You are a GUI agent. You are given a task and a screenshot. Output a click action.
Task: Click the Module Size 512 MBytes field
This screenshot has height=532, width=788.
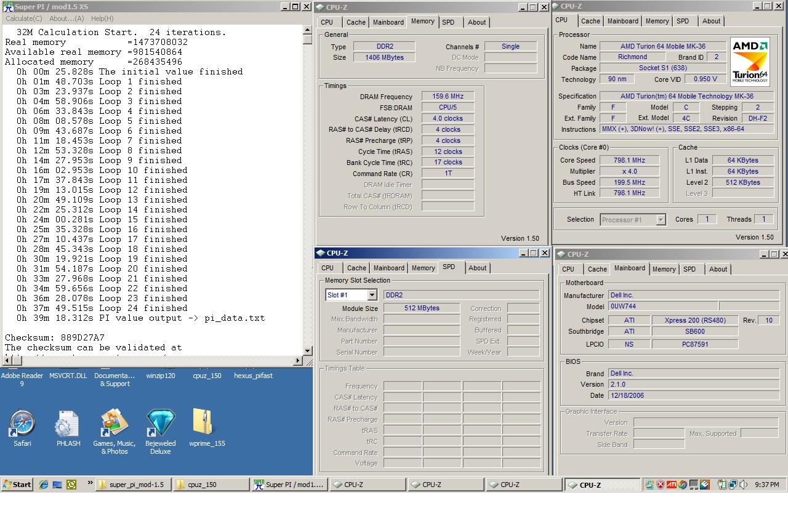(422, 308)
